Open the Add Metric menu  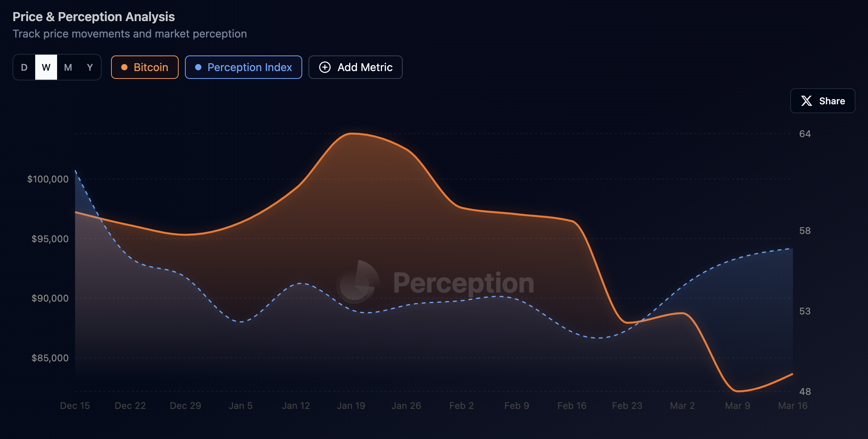point(355,67)
